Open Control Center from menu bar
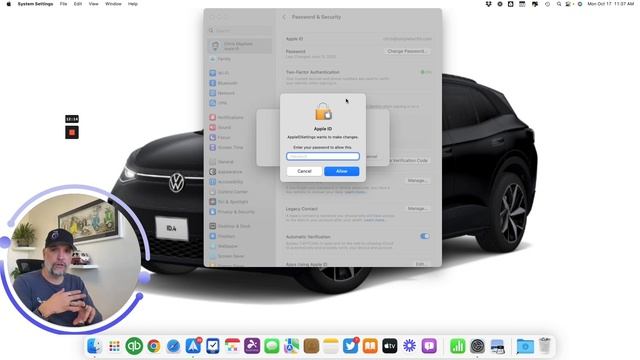This screenshot has height=360, width=640. [x=568, y=4]
